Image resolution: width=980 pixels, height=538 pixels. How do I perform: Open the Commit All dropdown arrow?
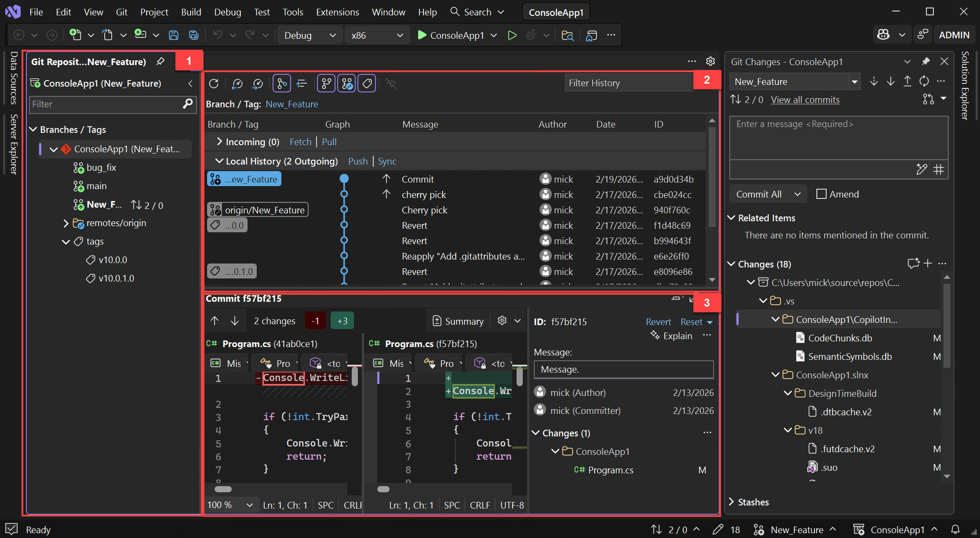pos(798,194)
